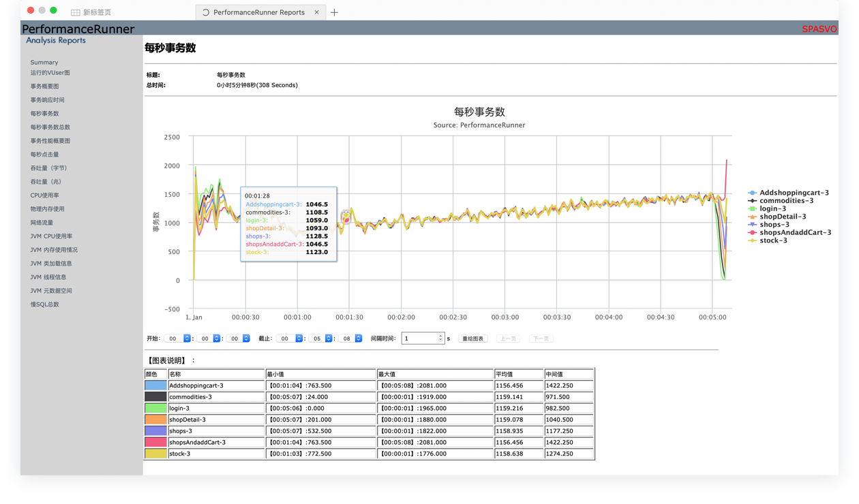The height and width of the screenshot is (504, 859).
Task: Click the reload spinner on PerformanceRunner tab
Action: [x=206, y=12]
